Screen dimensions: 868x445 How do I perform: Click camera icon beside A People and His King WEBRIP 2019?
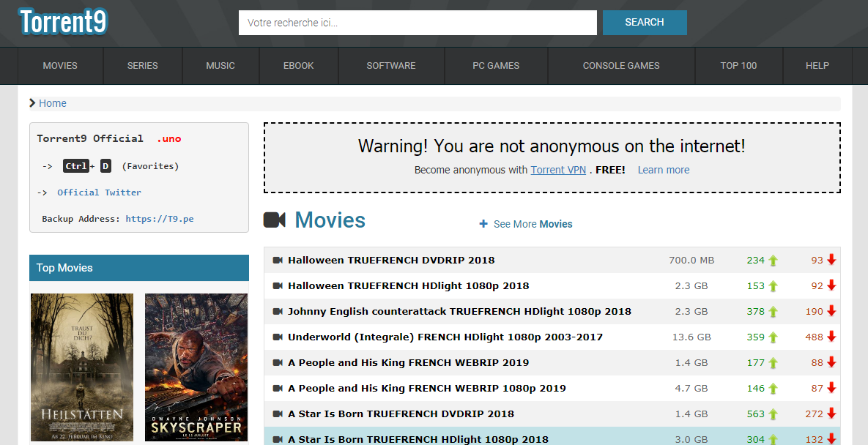click(x=278, y=363)
